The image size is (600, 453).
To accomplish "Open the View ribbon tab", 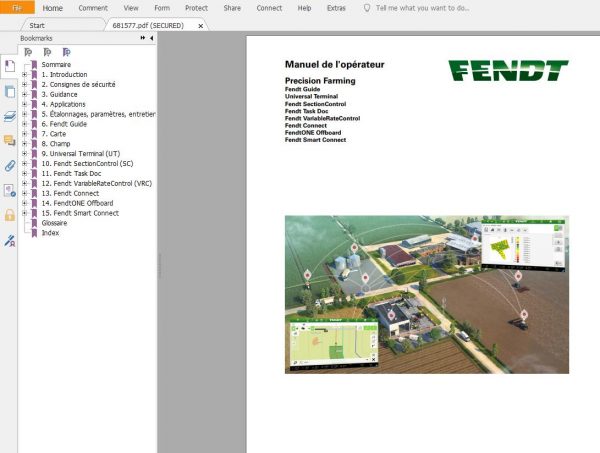I will [131, 8].
